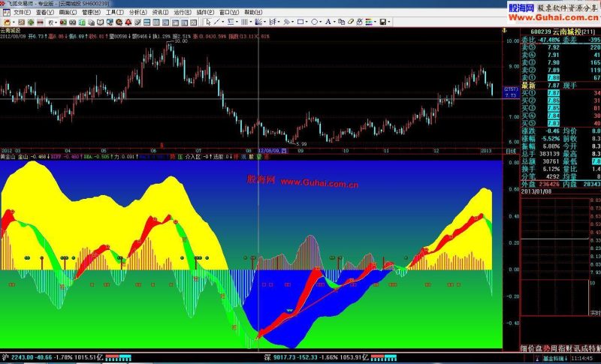Viewport: 601px width, 364px height.
Task: Click the 2013/01/08 date label
Action: click(536, 191)
